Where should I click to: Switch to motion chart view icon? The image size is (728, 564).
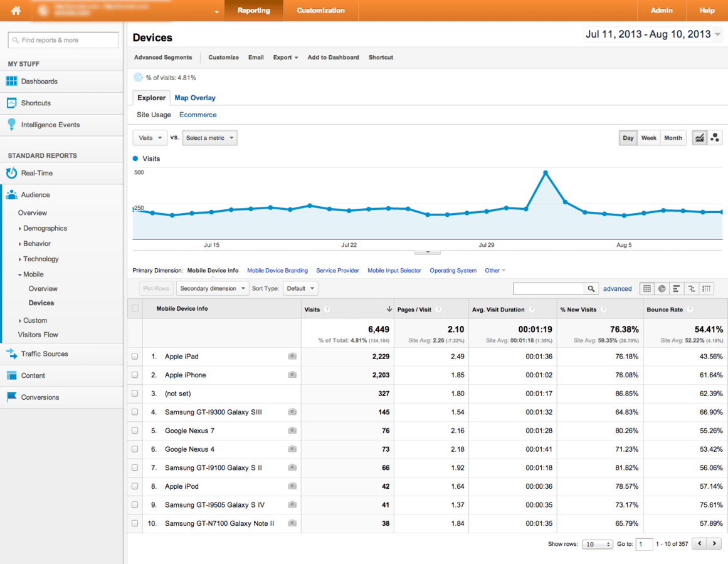click(x=715, y=138)
